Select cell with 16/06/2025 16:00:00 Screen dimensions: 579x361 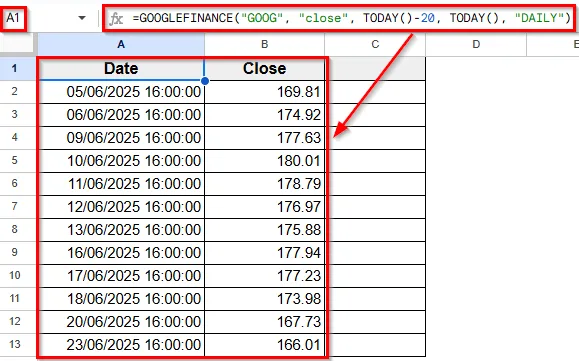coord(121,252)
